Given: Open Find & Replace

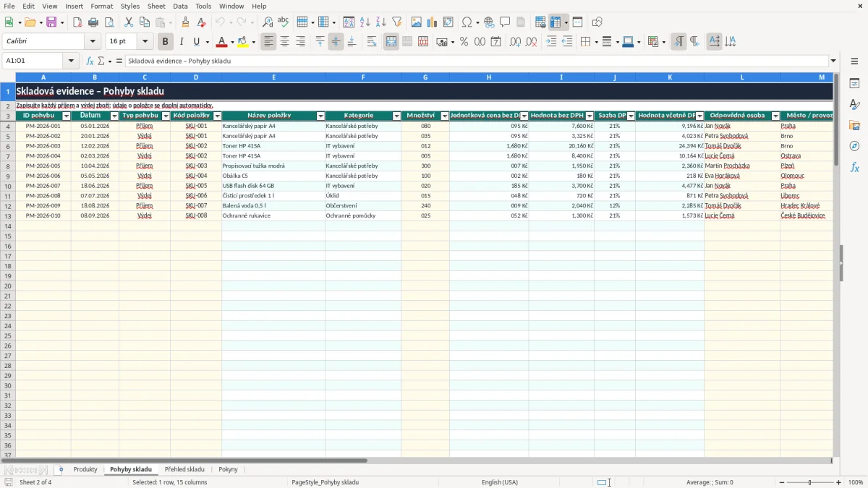Looking at the screenshot, I should tap(268, 22).
